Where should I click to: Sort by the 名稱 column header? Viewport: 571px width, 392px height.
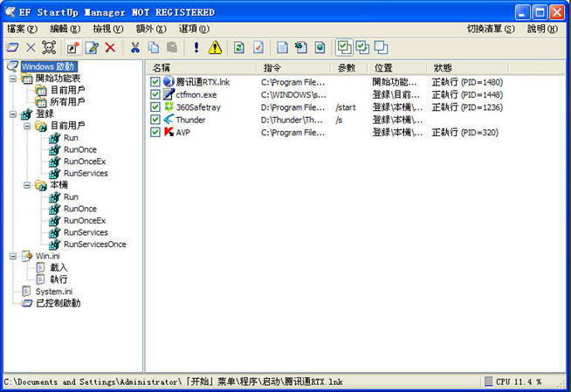tap(202, 68)
